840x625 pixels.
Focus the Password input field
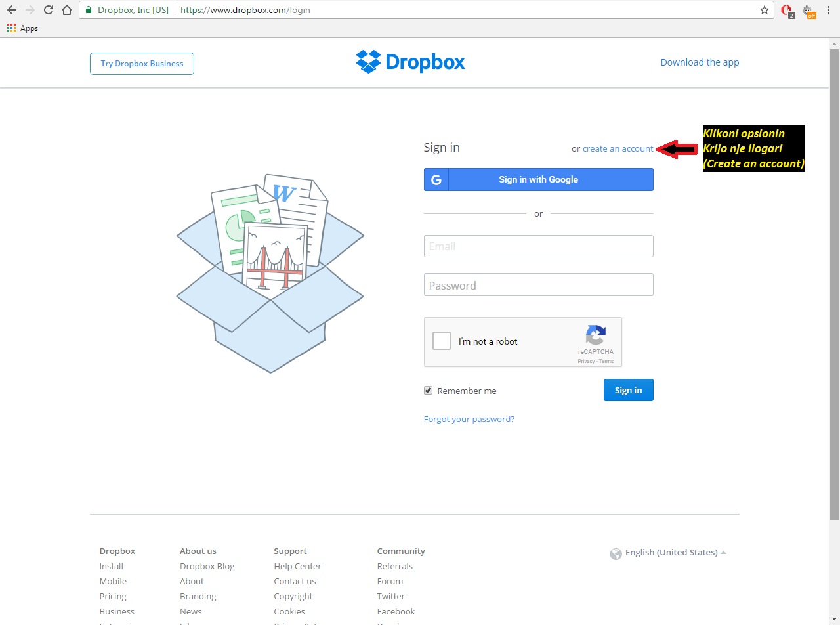538,285
